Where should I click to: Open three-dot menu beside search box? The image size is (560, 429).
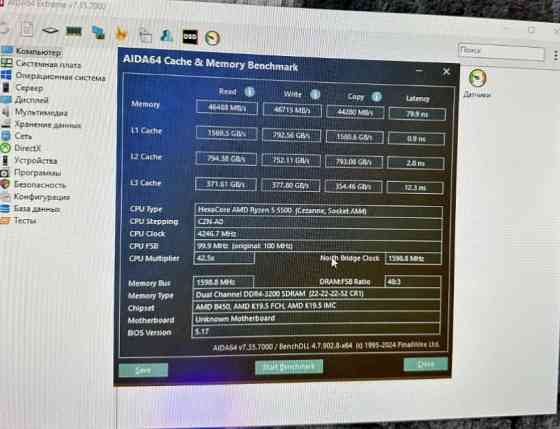(x=556, y=55)
